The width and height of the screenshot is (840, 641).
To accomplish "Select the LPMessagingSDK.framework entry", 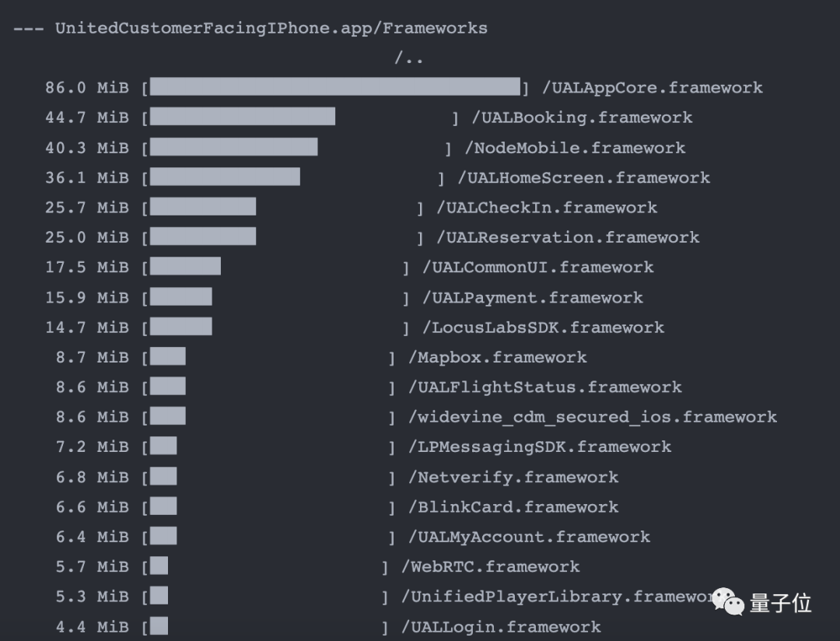I will tap(540, 447).
